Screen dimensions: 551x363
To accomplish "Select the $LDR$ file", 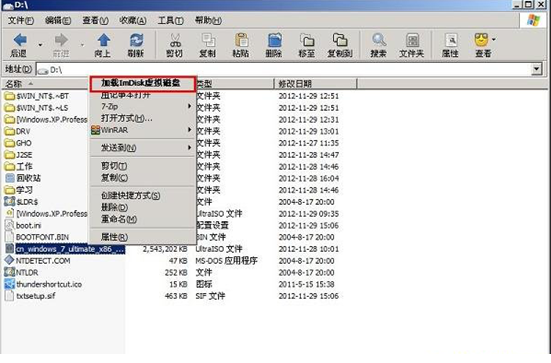I will pyautogui.click(x=21, y=202).
